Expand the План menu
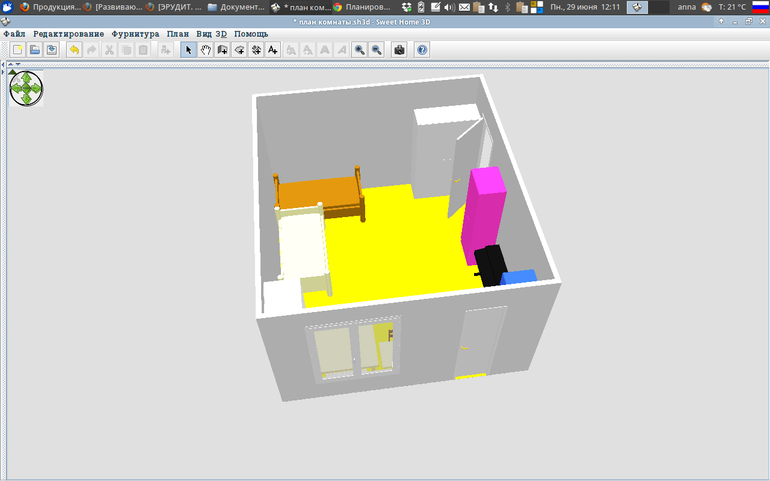The width and height of the screenshot is (770, 481). [x=177, y=34]
